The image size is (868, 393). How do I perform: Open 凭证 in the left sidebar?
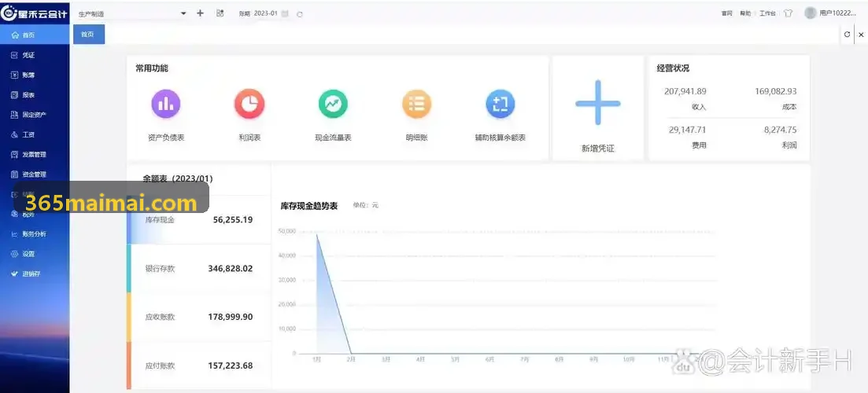(35, 55)
